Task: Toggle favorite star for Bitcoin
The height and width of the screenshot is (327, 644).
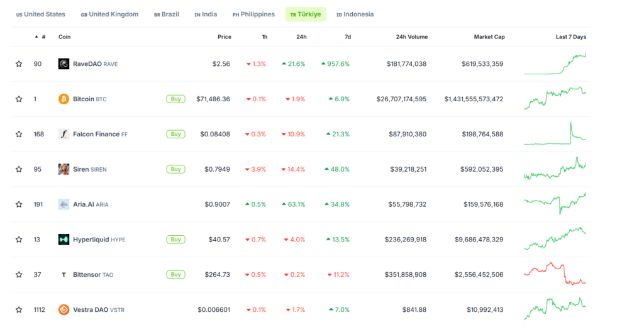Action: (x=19, y=99)
